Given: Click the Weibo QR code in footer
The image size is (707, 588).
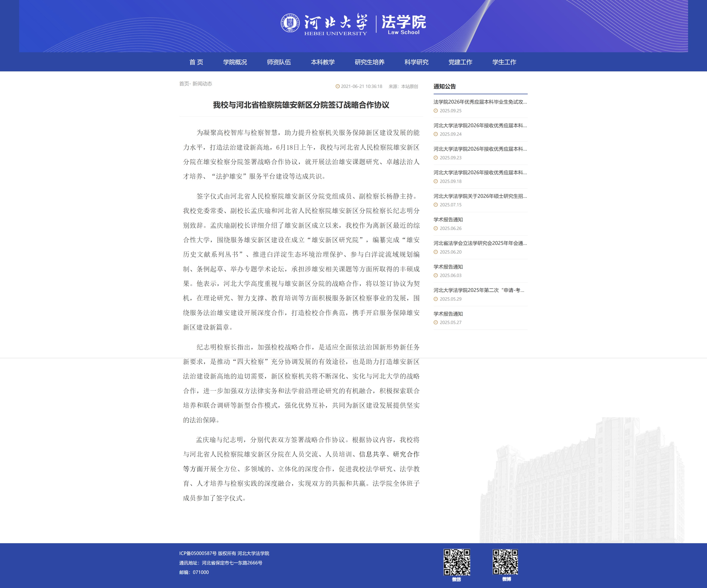Looking at the screenshot, I should [505, 562].
